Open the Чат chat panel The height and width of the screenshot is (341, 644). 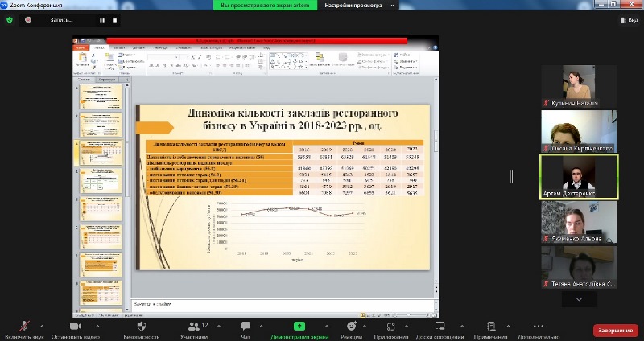247,327
